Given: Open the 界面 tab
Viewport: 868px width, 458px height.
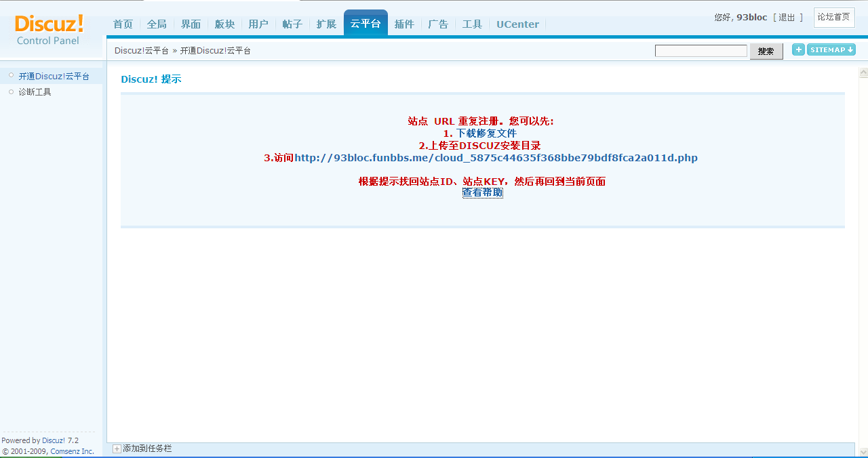Looking at the screenshot, I should [x=191, y=24].
